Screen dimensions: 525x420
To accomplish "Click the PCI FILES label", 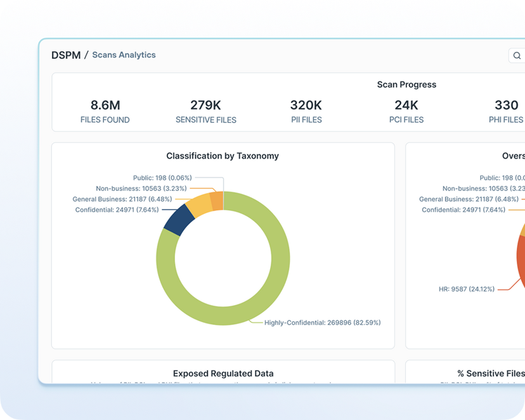I will pos(406,120).
